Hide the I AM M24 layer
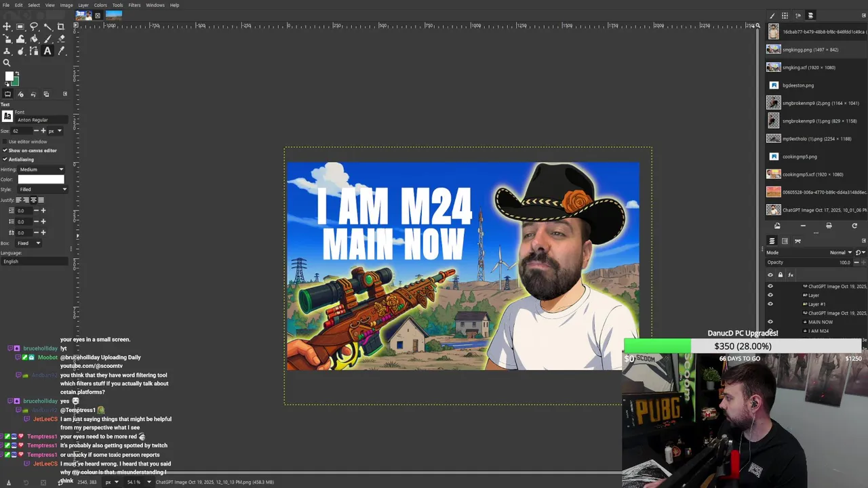The width and height of the screenshot is (868, 488). click(x=770, y=331)
